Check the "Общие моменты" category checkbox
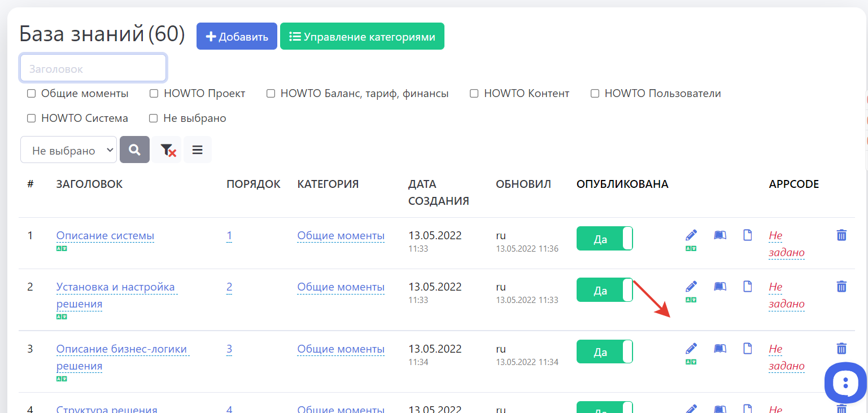The width and height of the screenshot is (868, 413). pyautogui.click(x=32, y=94)
